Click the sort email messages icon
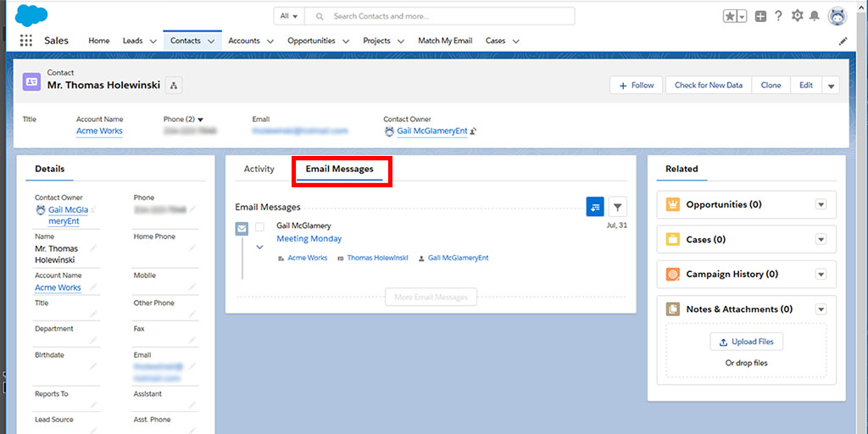 595,207
